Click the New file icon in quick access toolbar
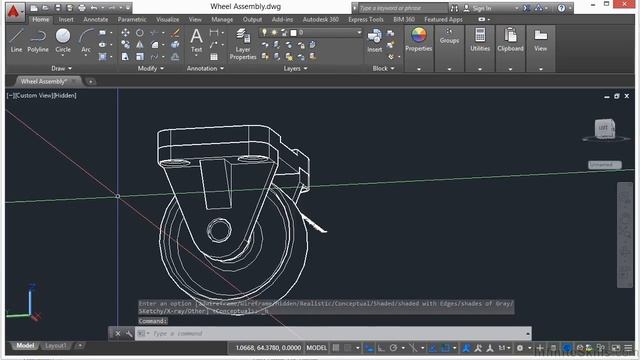 (x=34, y=8)
